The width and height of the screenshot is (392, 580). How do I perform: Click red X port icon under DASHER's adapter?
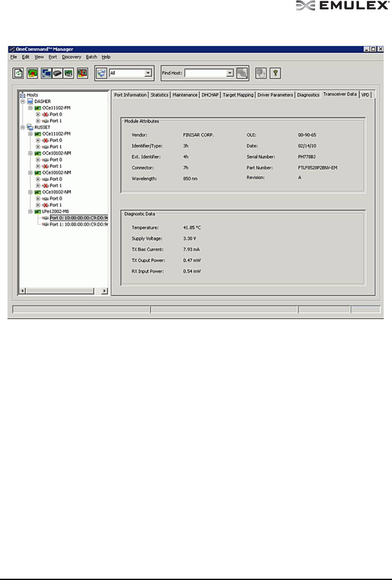[45, 115]
